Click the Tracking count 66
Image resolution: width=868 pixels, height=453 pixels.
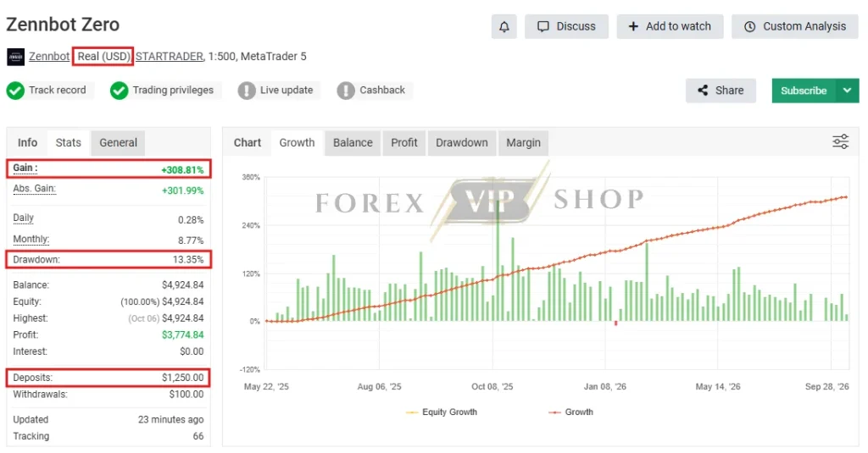point(198,436)
